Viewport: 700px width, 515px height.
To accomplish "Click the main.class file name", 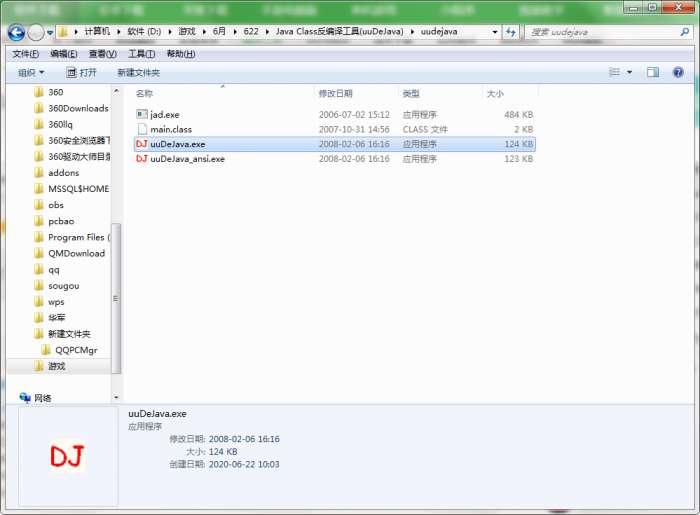I will coord(171,129).
